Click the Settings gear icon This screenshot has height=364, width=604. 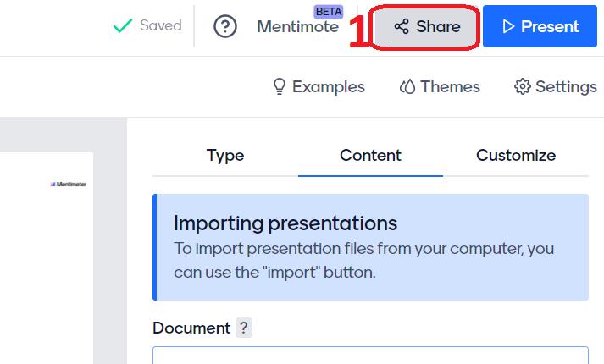(523, 86)
